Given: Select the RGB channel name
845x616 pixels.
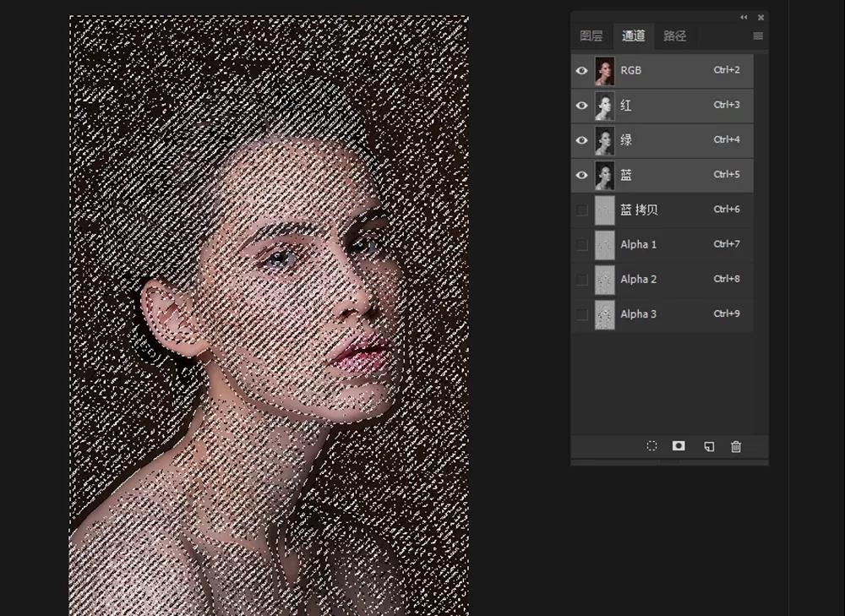Looking at the screenshot, I should 631,70.
